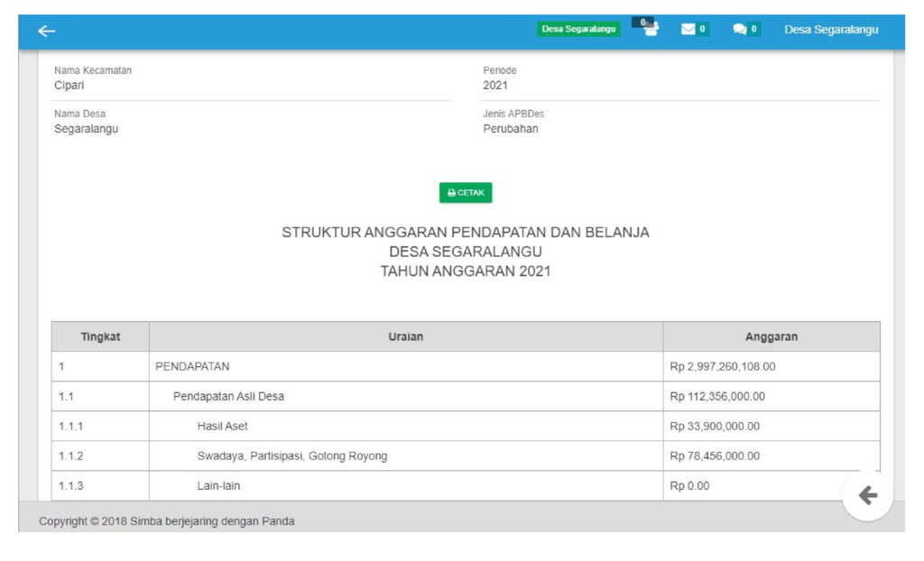This screenshot has width=924, height=561.
Task: Click the Tingkat column header
Action: 100,336
